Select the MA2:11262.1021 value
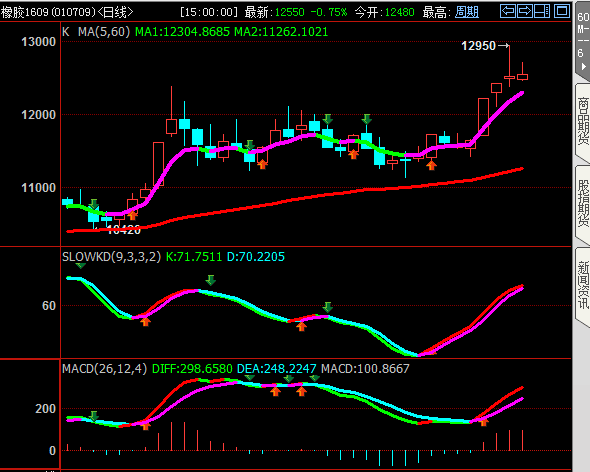Image resolution: width=590 pixels, height=472 pixels. [x=281, y=32]
